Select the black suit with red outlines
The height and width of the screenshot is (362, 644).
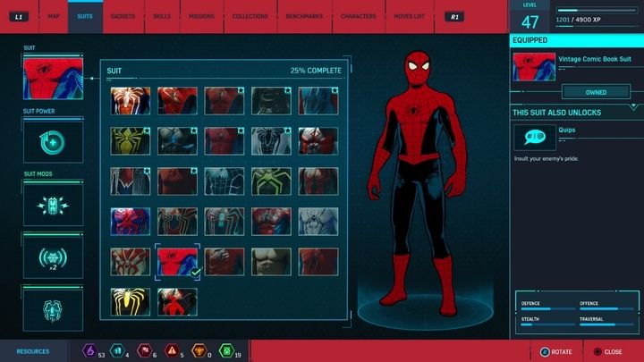pyautogui.click(x=177, y=222)
